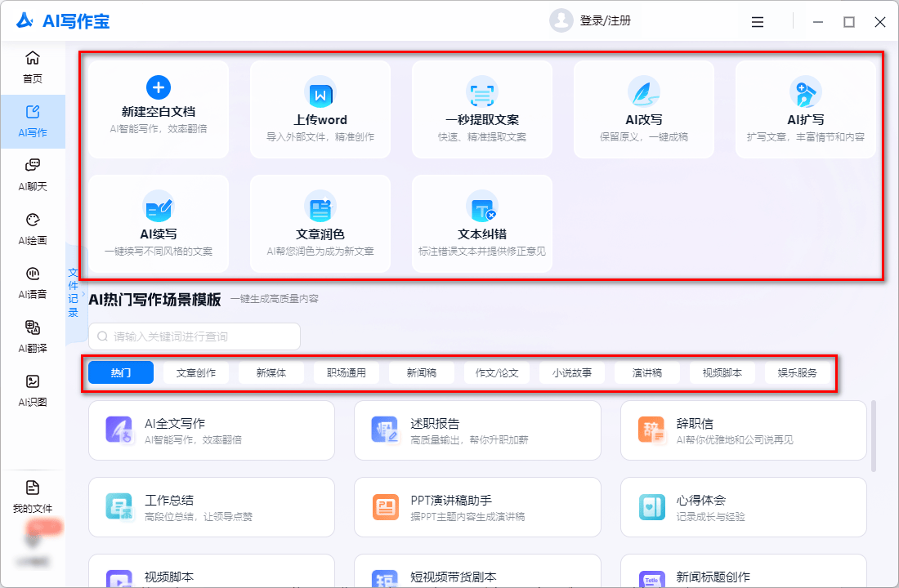Switch to the 新媒体 category tab
Viewport: 899px width, 588px height.
(271, 372)
